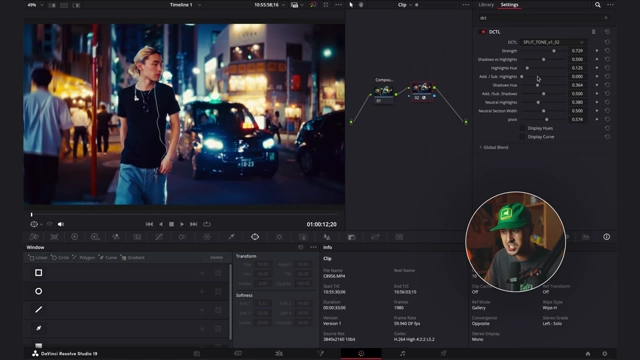Click the Delete window button

tap(216, 258)
